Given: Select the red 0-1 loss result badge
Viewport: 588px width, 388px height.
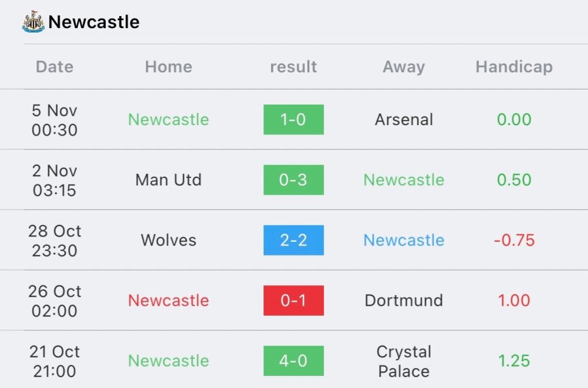Looking at the screenshot, I should pyautogui.click(x=293, y=300).
